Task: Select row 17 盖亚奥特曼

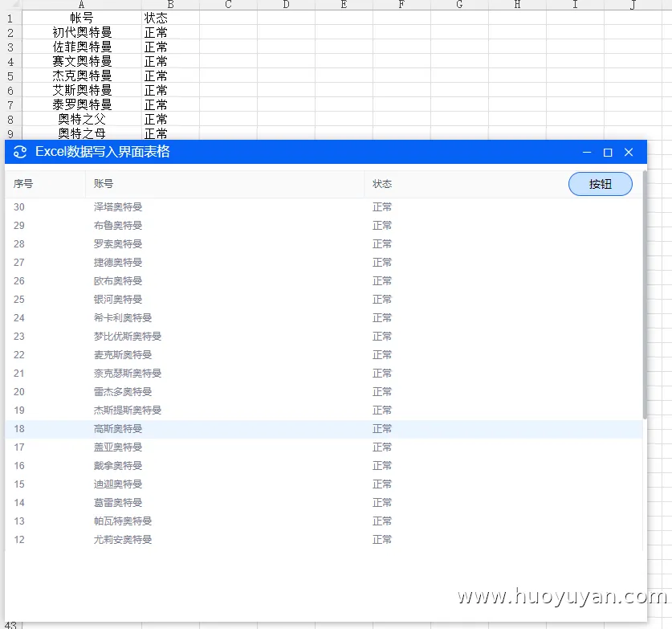Action: point(324,447)
